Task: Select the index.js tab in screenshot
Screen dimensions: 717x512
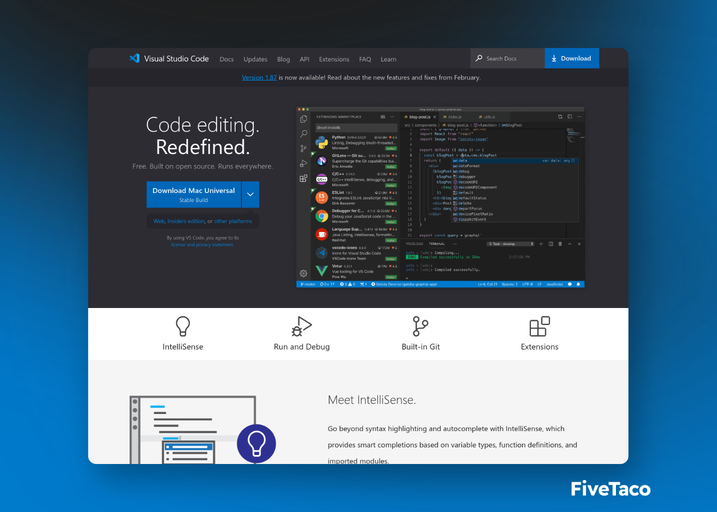Action: (x=454, y=117)
